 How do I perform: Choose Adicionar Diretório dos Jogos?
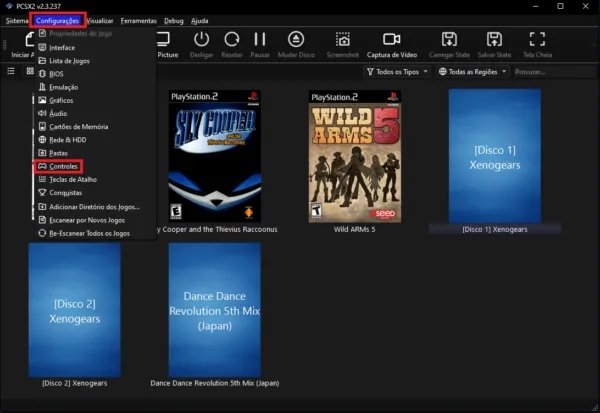96,207
